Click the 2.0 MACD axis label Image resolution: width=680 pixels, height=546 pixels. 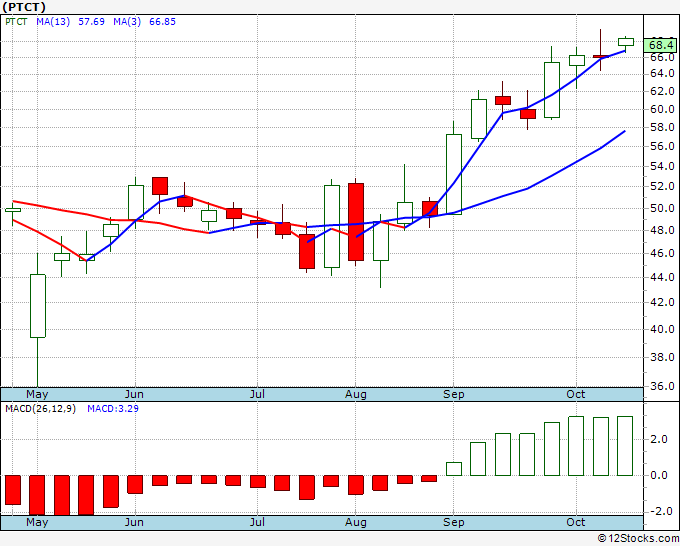(659, 440)
